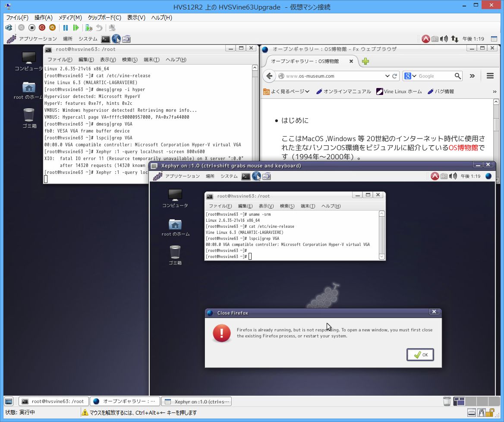
Task: Click the keyboard input method icon in outer panel
Action: (435, 39)
